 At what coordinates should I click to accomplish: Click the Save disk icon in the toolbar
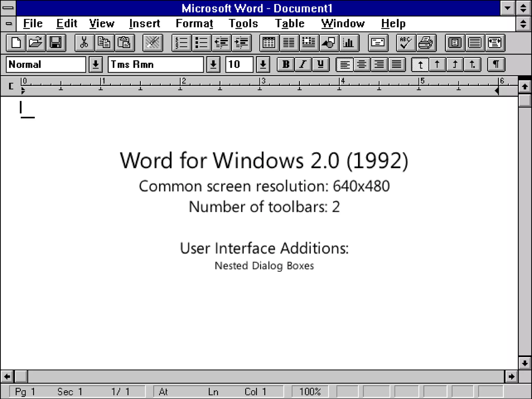pyautogui.click(x=56, y=43)
